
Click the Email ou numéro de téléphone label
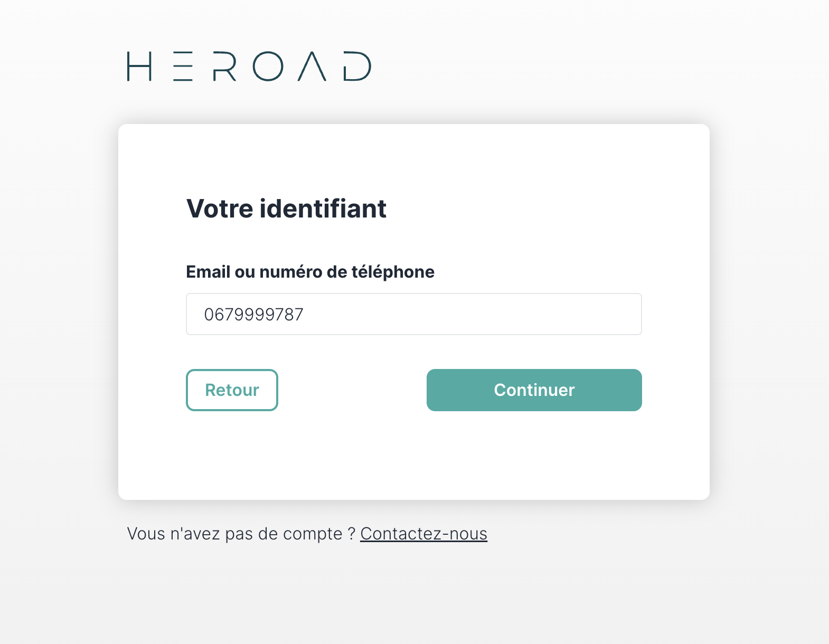[310, 272]
